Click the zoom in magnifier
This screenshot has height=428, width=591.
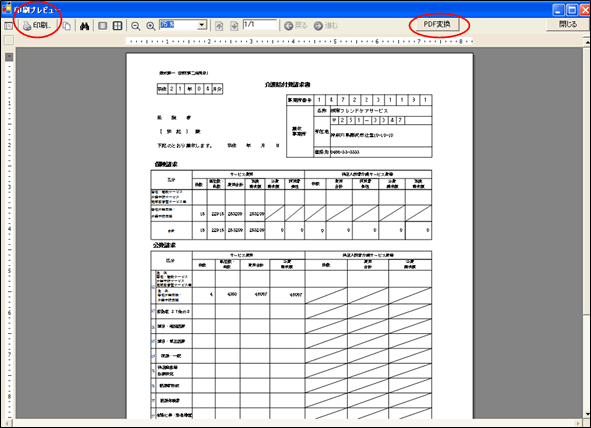tap(151, 26)
